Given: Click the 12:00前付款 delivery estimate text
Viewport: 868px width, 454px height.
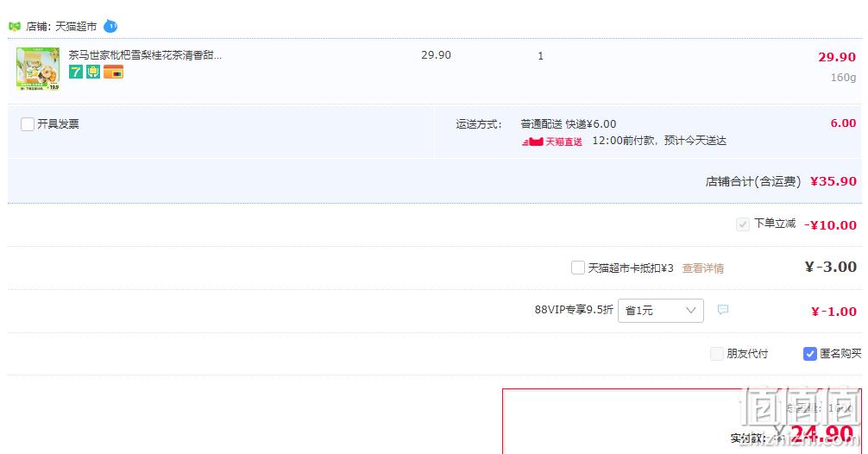Looking at the screenshot, I should click(x=658, y=141).
